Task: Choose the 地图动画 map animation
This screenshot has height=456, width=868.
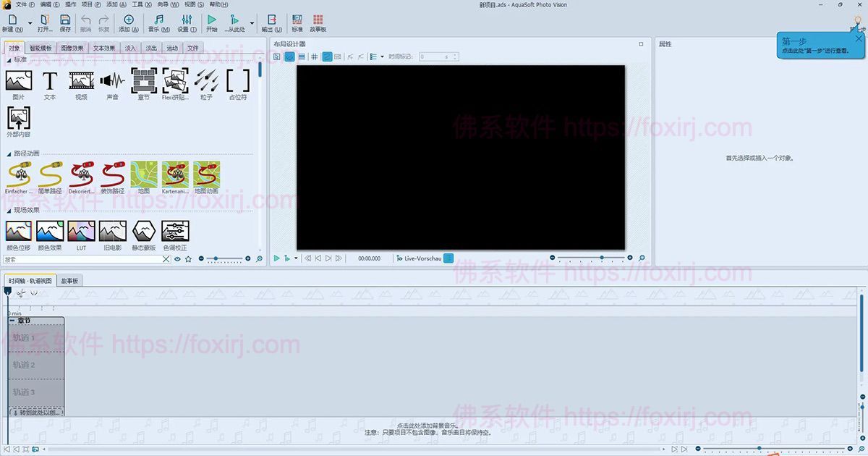Action: [x=206, y=175]
